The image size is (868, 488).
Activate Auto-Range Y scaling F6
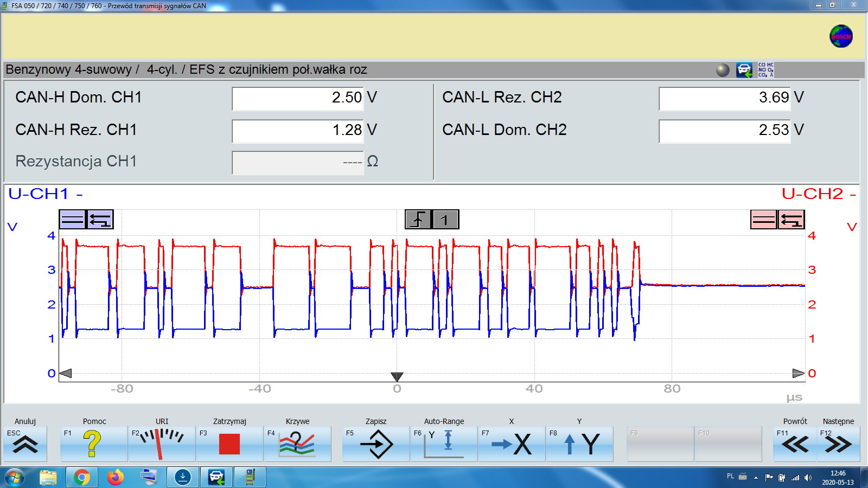click(x=444, y=444)
